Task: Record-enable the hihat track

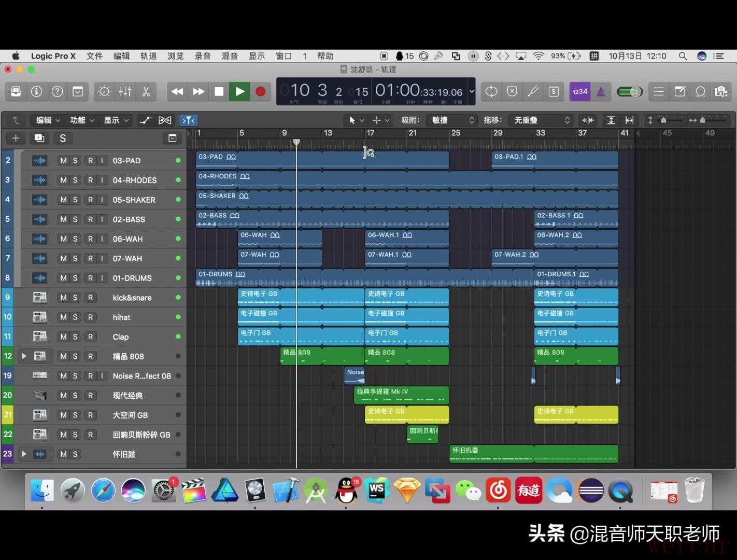Action: coord(90,317)
